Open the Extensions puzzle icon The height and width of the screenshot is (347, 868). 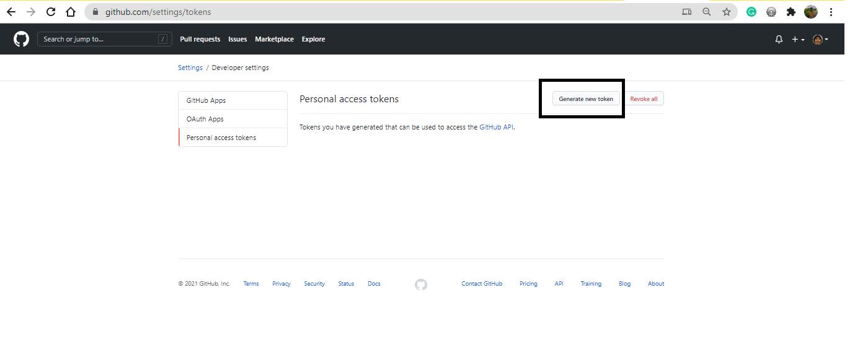pos(790,12)
